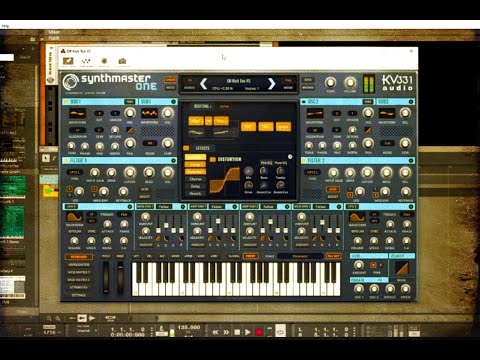
Task: Click the SynthMaster One logo
Action: tap(110, 82)
